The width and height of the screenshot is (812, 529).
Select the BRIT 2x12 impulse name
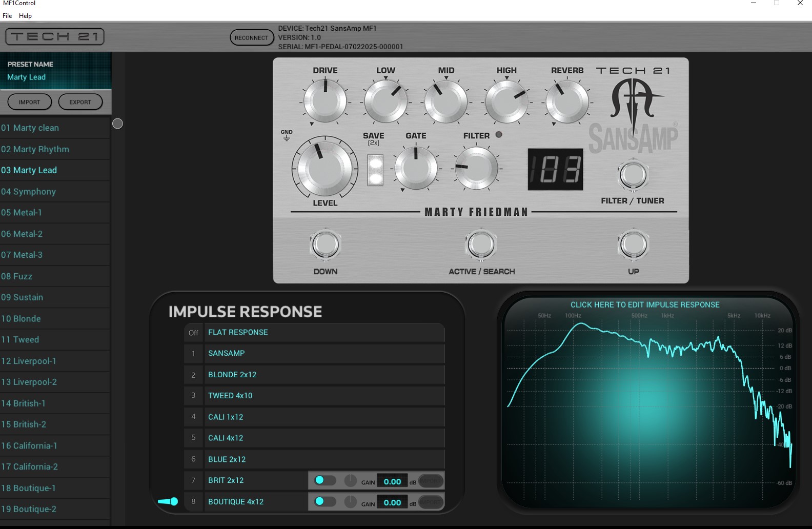(226, 480)
